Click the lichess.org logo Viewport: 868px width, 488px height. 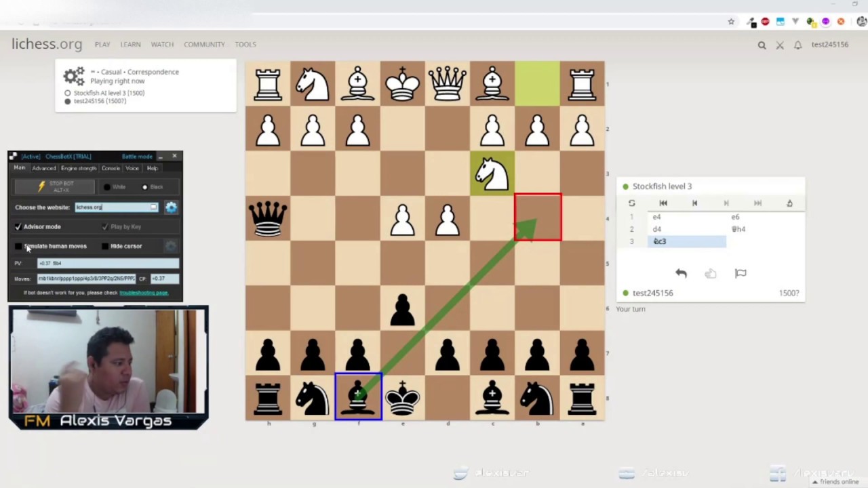[47, 44]
